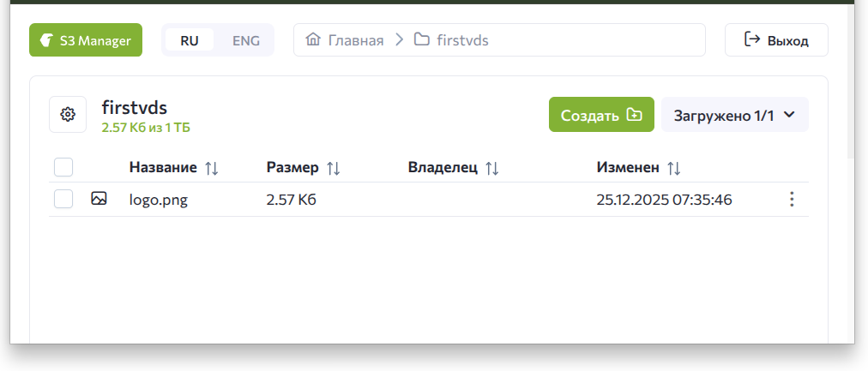
Task: Sort files by Размер arrows
Action: click(x=334, y=168)
